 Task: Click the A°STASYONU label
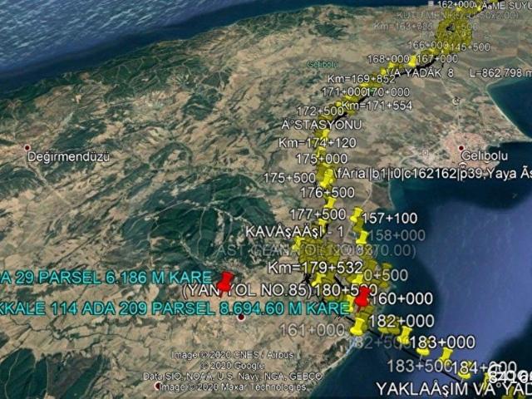pos(322,125)
